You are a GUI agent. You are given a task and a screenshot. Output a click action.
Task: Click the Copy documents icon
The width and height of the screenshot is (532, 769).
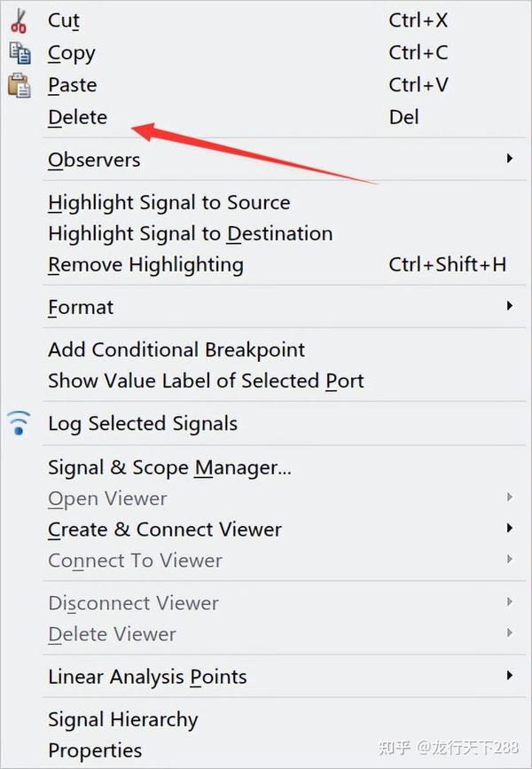click(19, 52)
